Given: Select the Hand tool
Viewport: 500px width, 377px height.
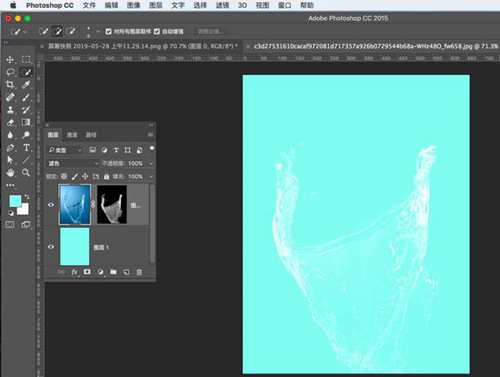Looking at the screenshot, I should pyautogui.click(x=10, y=172).
